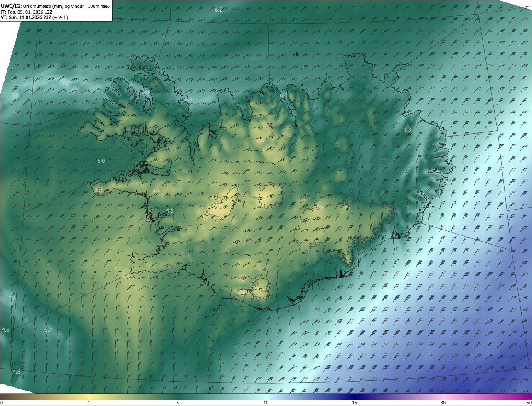Click the colorbar tick label 10

[x=266, y=403]
